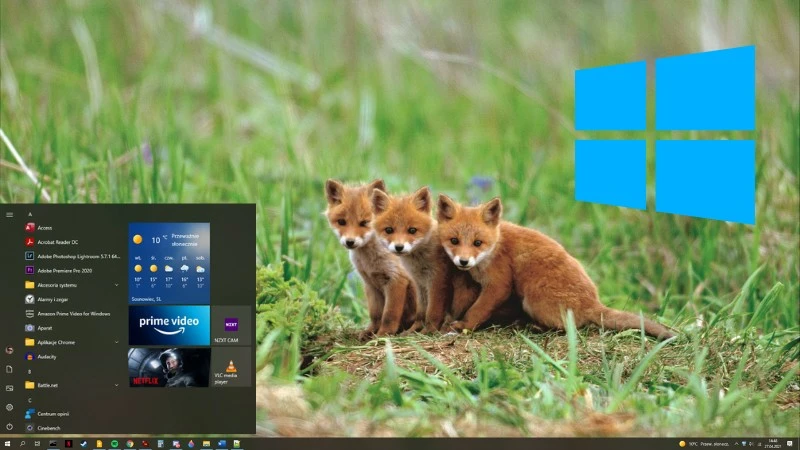
Task: Open the taskbar clock and date
Action: tap(772, 444)
